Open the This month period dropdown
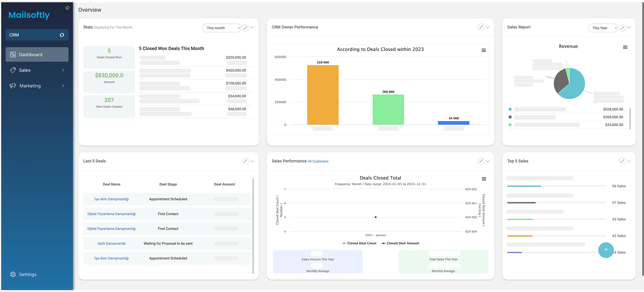The width and height of the screenshot is (644, 292). [222, 28]
